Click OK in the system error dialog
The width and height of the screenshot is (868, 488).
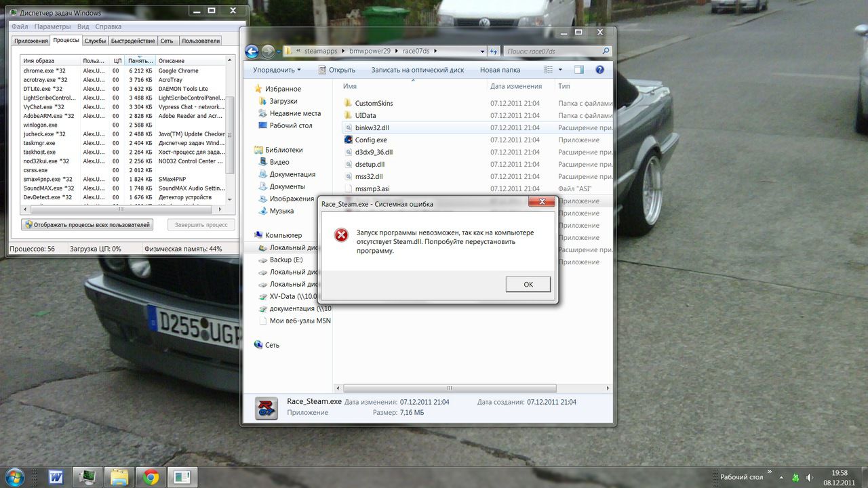point(528,285)
